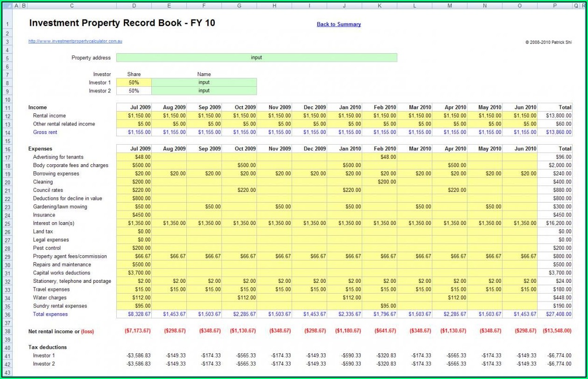588x379 pixels.
Task: Click the Total expenses grand total $27,408.00
Action: [554, 315]
